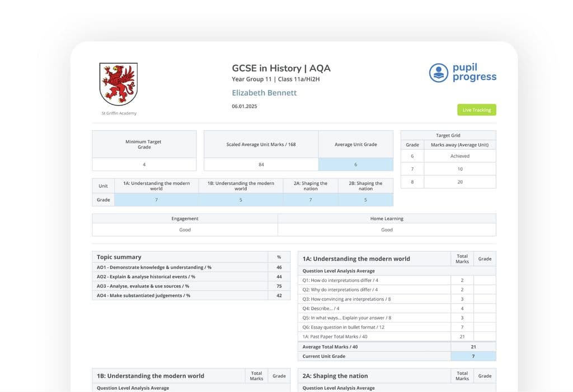This screenshot has width=573, height=392.
Task: Click the Good value under Home Learning
Action: point(387,230)
